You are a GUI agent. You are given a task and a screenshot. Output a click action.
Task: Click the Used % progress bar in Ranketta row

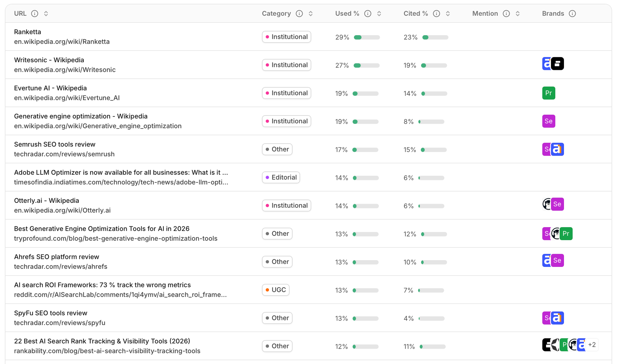pos(367,37)
